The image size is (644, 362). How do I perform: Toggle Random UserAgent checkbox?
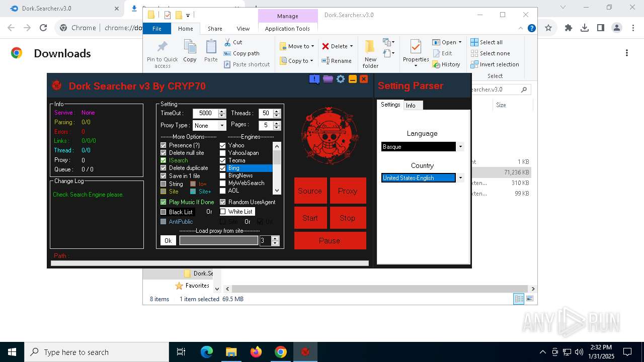pyautogui.click(x=223, y=202)
